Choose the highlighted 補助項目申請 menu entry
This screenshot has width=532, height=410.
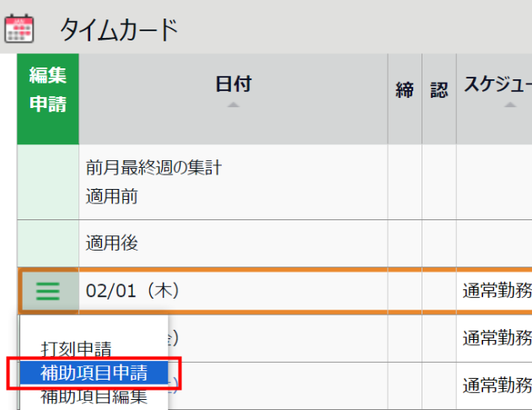coord(94,373)
